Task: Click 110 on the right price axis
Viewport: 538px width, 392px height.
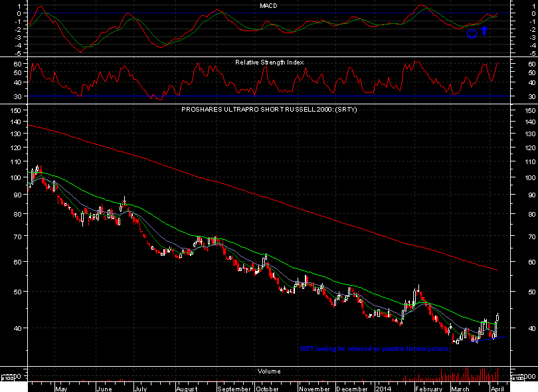Action: click(530, 161)
